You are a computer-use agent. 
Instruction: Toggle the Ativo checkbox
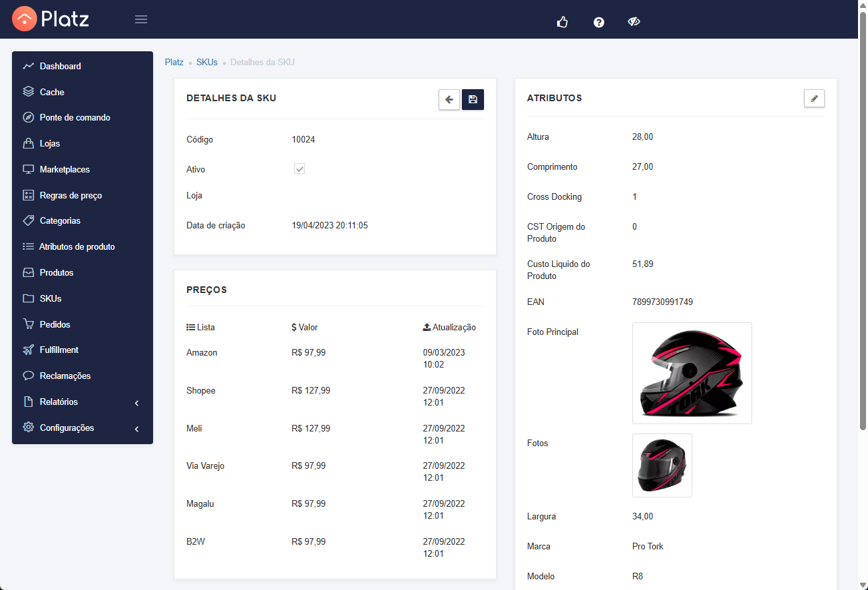[300, 169]
